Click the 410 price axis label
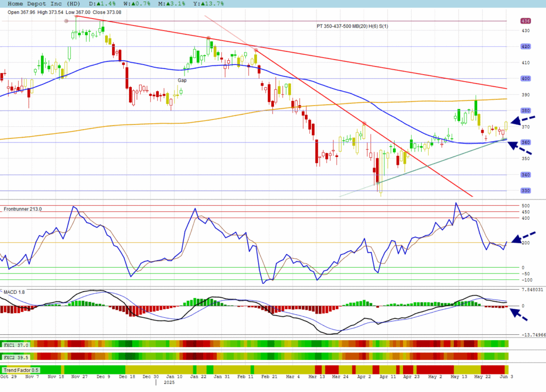Screen dimensions: 546x392 [525, 63]
